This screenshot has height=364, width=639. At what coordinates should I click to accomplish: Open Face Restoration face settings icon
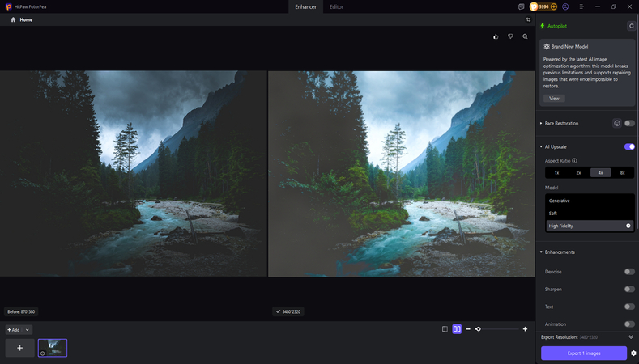click(x=617, y=124)
